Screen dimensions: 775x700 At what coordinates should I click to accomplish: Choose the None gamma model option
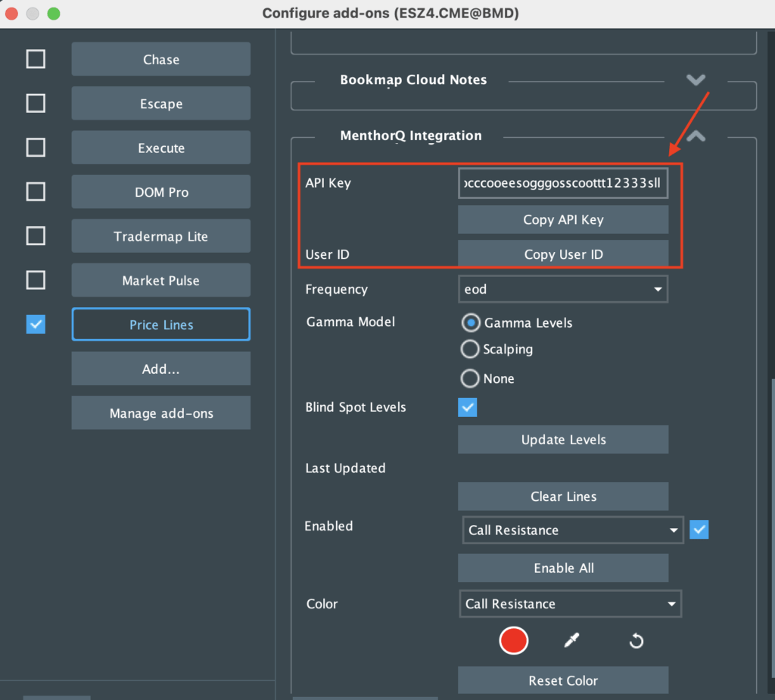tap(469, 378)
